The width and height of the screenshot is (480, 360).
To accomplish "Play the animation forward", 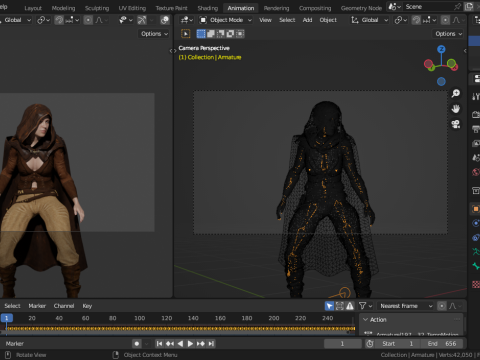I will 190,344.
